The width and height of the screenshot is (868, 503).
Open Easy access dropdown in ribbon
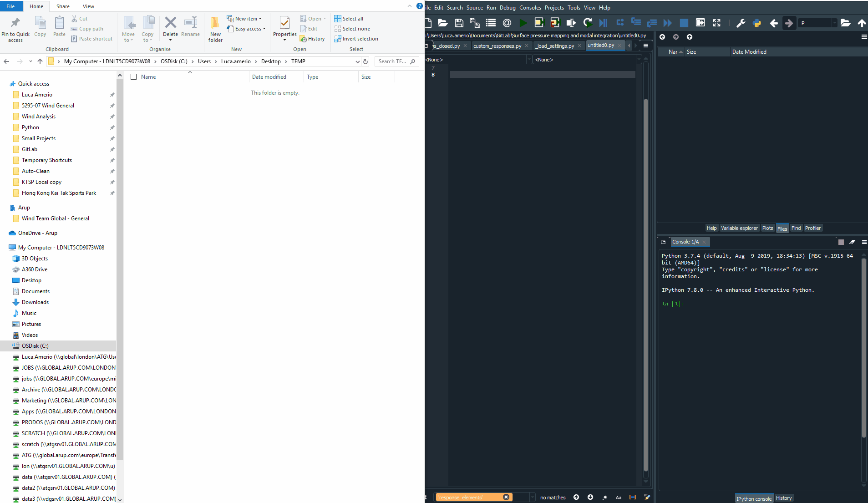pos(246,29)
